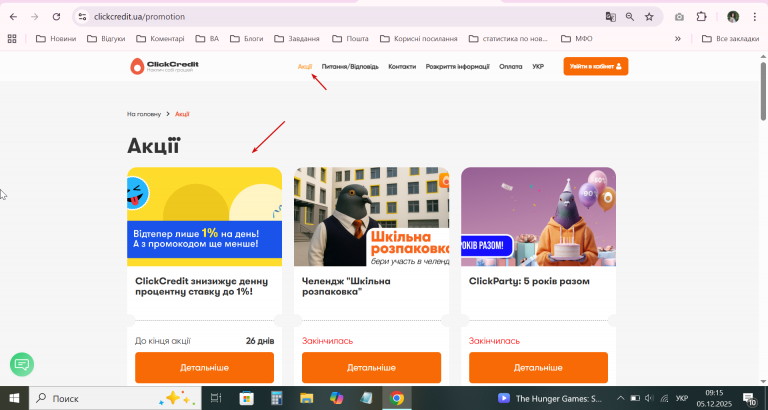
Task: Open the volume speaker tray icon
Action: [x=649, y=398]
